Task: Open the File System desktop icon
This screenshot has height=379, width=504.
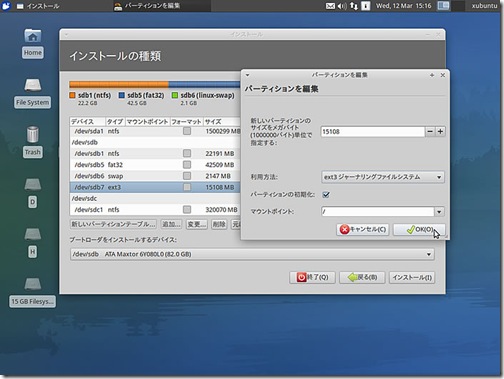Action: coord(33,85)
